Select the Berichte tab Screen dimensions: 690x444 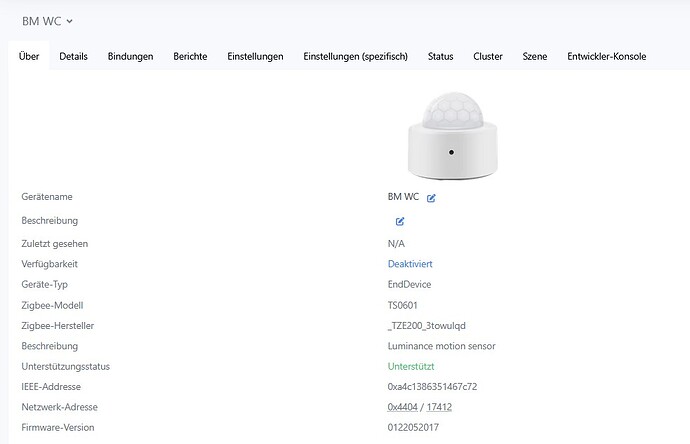click(190, 56)
